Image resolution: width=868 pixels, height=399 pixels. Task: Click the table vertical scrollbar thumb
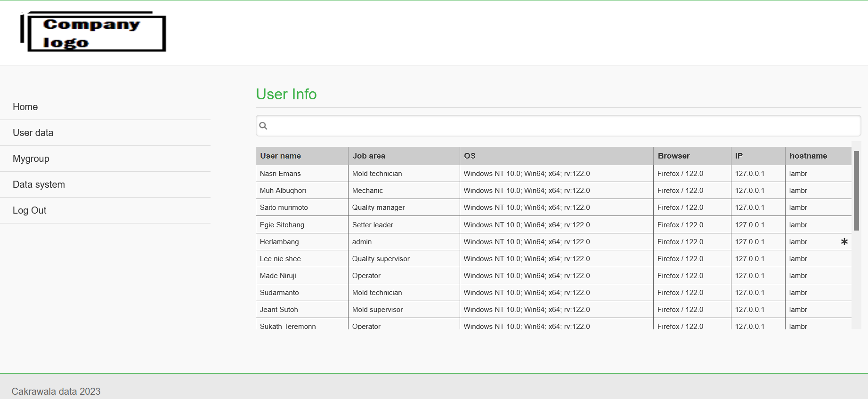coord(856,191)
